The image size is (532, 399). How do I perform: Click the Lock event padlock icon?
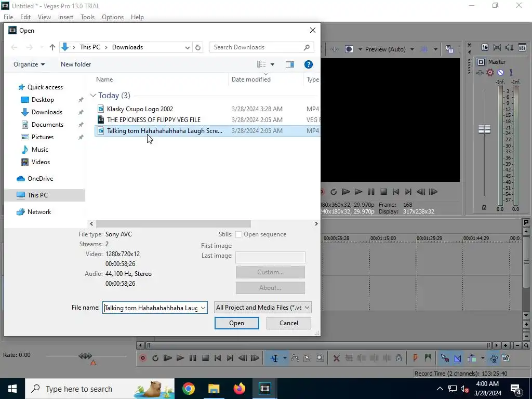pyautogui.click(x=398, y=358)
